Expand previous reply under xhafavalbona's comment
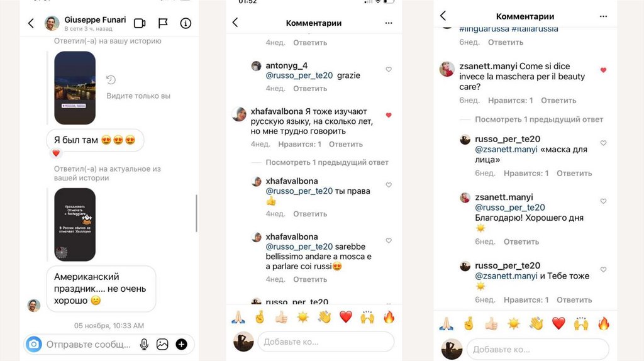 (327, 162)
